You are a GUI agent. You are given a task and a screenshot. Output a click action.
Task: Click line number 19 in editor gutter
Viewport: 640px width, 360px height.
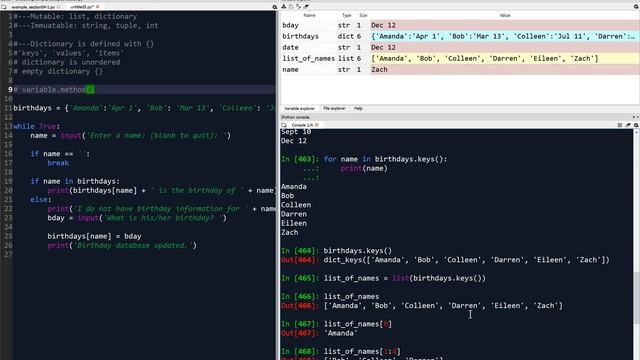click(8, 181)
